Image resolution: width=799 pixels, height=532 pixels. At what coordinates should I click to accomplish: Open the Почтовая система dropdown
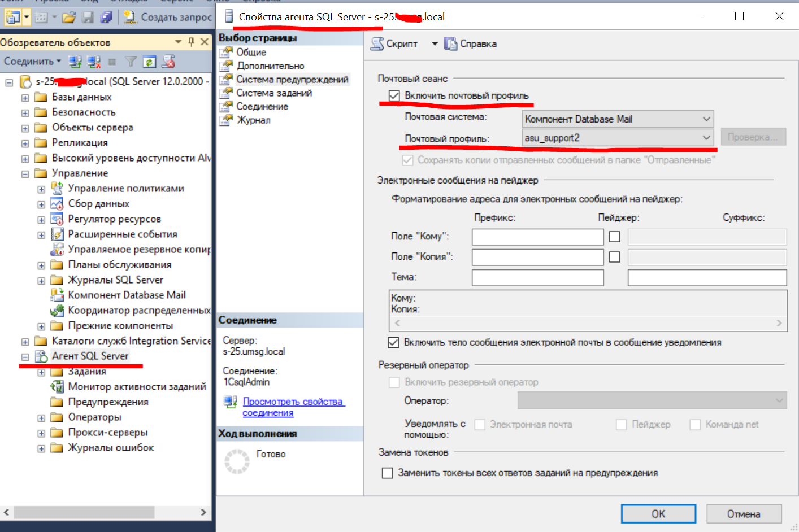coord(618,119)
